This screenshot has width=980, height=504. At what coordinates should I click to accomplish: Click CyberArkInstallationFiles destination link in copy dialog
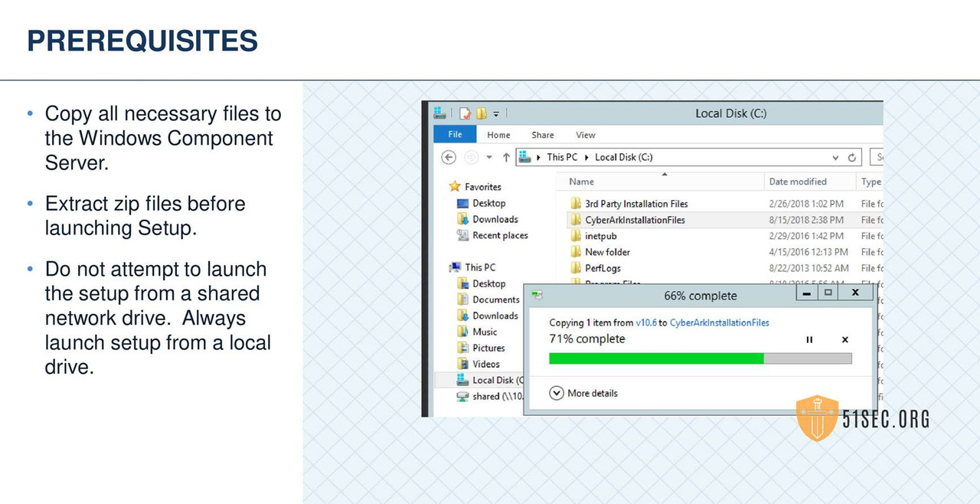[719, 322]
